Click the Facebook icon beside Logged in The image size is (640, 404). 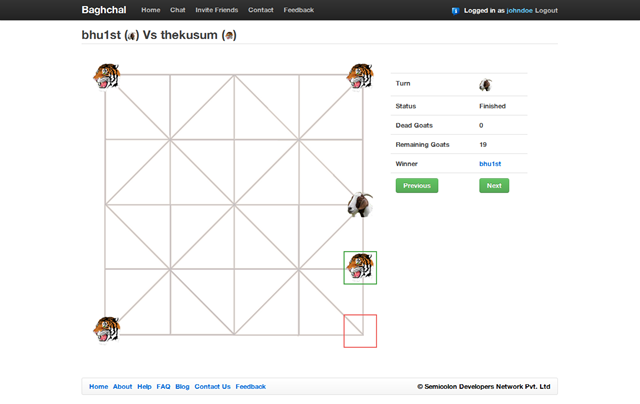[456, 11]
